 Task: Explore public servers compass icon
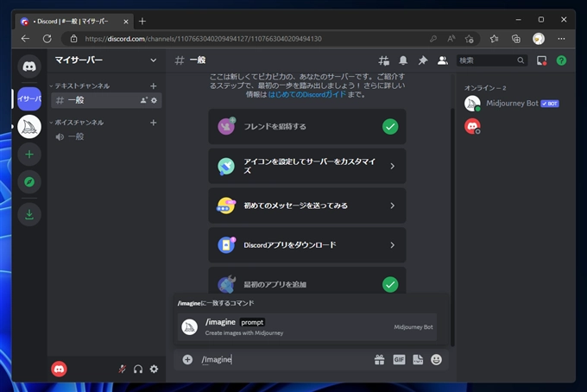click(x=29, y=182)
